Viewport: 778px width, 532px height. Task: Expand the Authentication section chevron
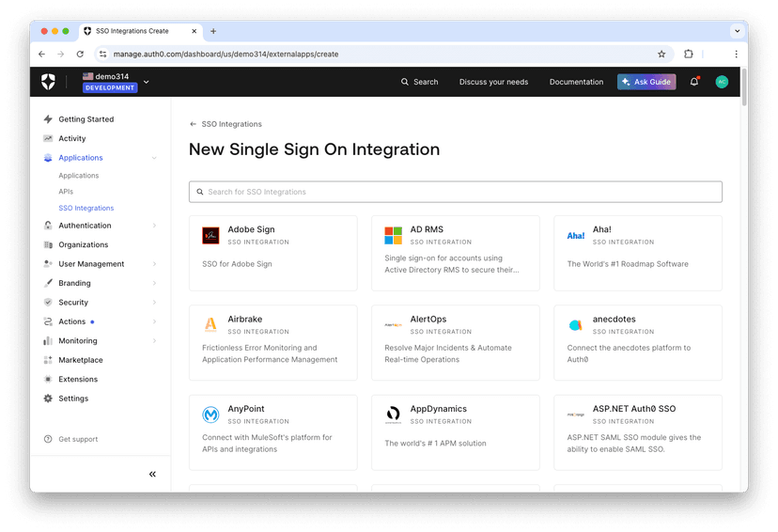(154, 226)
